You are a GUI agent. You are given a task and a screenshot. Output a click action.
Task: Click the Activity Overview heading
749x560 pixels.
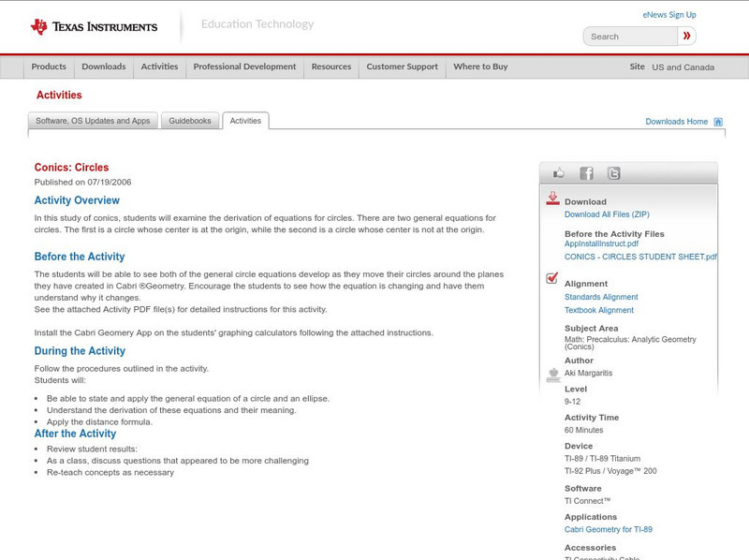tap(77, 200)
